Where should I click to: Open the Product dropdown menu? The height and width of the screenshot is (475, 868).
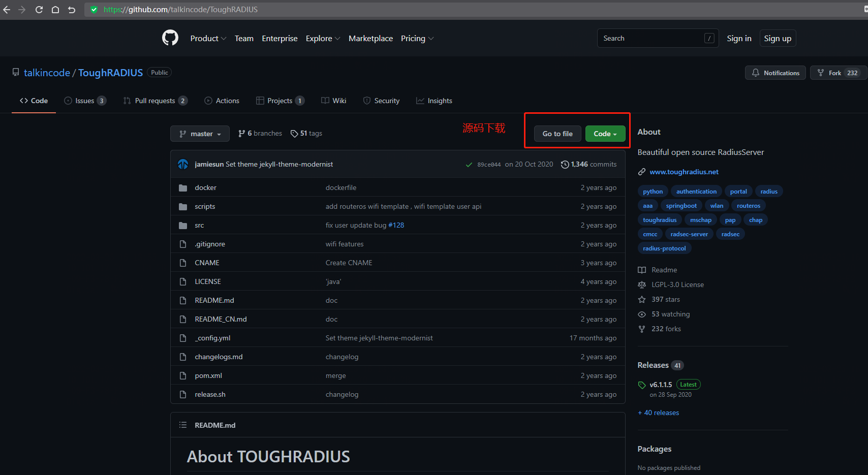point(208,38)
